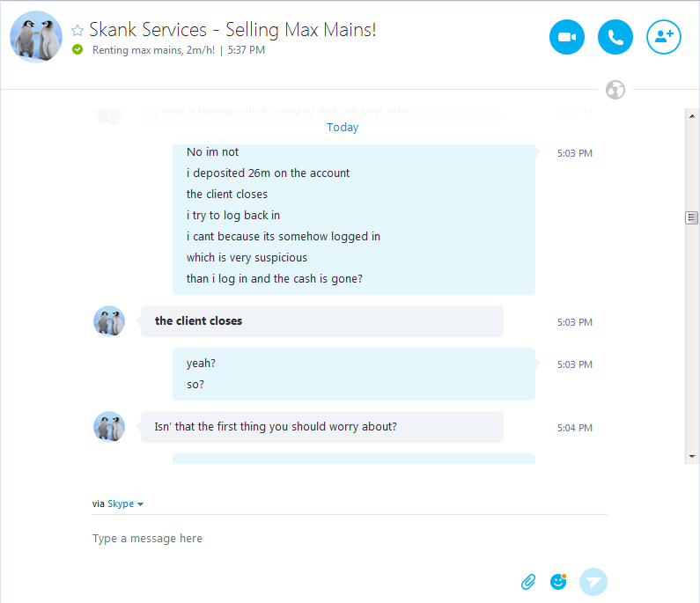Add people to this conversation
The image size is (700, 603).
(x=664, y=37)
